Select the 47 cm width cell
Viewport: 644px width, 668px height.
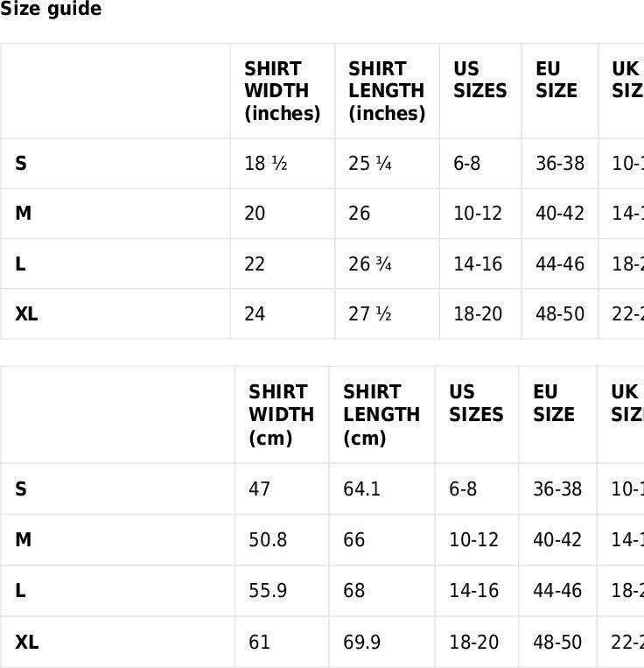(x=259, y=489)
